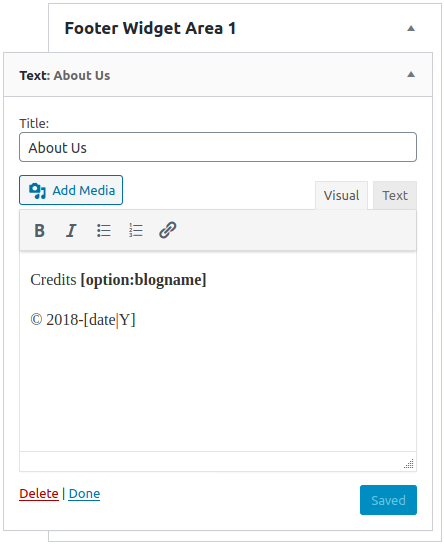Viewport: 444px width, 544px height.
Task: Click the Footer Widget Area 1 heading
Action: [150, 28]
